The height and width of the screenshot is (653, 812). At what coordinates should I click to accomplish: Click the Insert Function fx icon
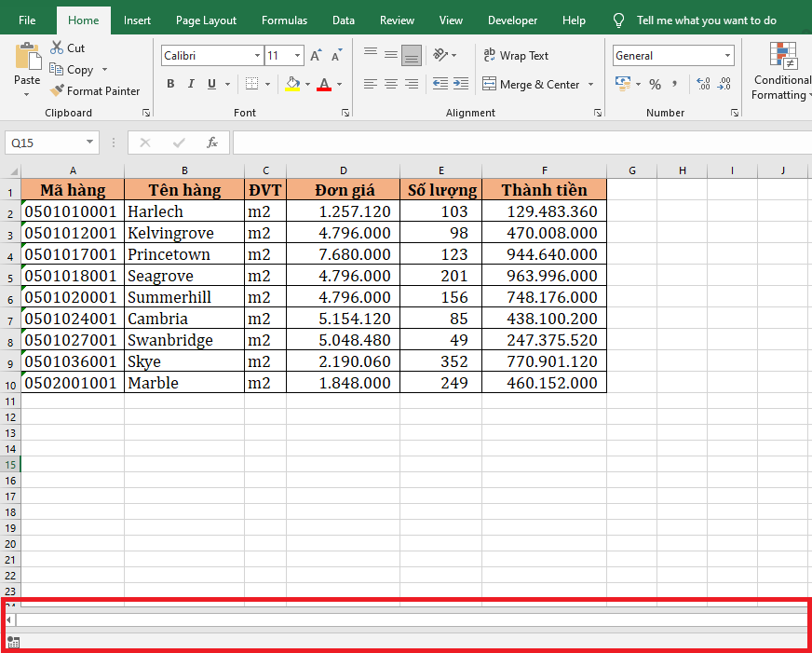212,143
